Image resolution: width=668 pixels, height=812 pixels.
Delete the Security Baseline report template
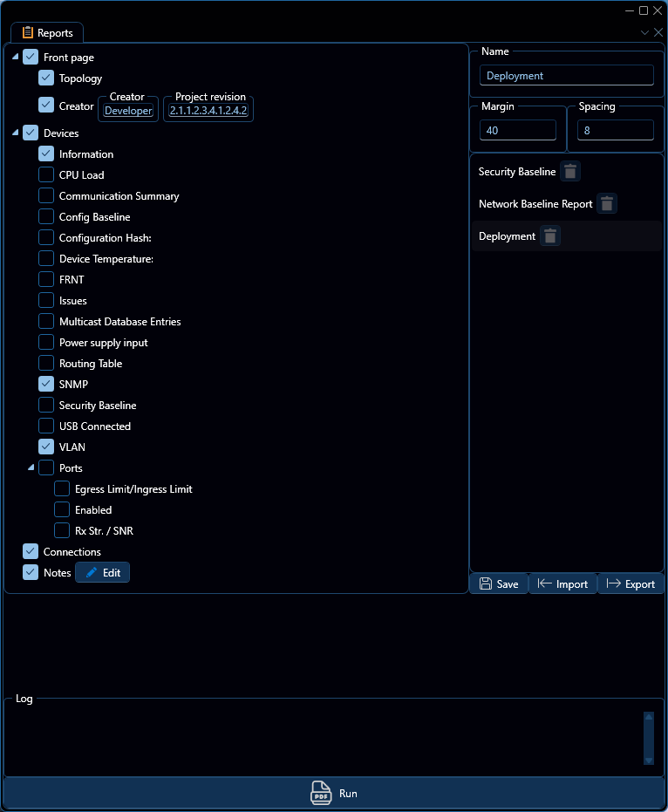[x=569, y=172]
